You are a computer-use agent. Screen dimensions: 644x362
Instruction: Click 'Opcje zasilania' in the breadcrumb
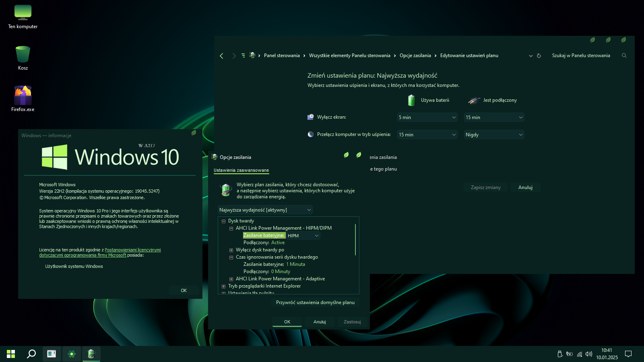[x=415, y=56]
